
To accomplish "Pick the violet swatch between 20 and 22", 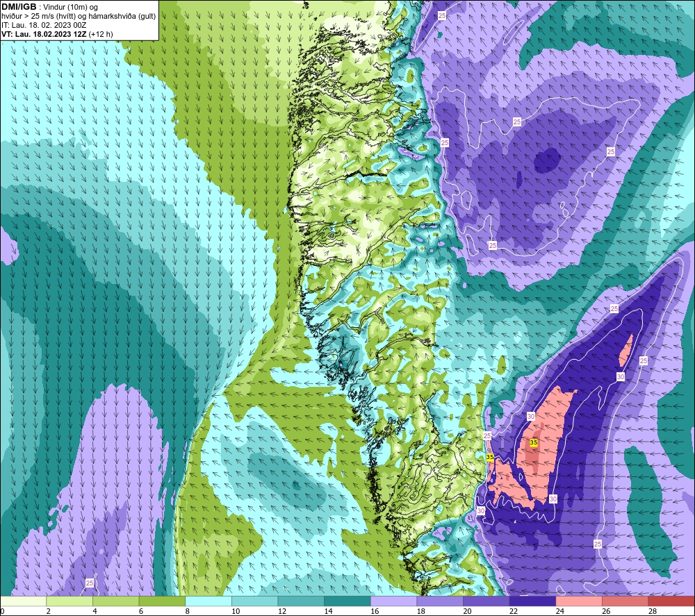I will pos(486,601).
